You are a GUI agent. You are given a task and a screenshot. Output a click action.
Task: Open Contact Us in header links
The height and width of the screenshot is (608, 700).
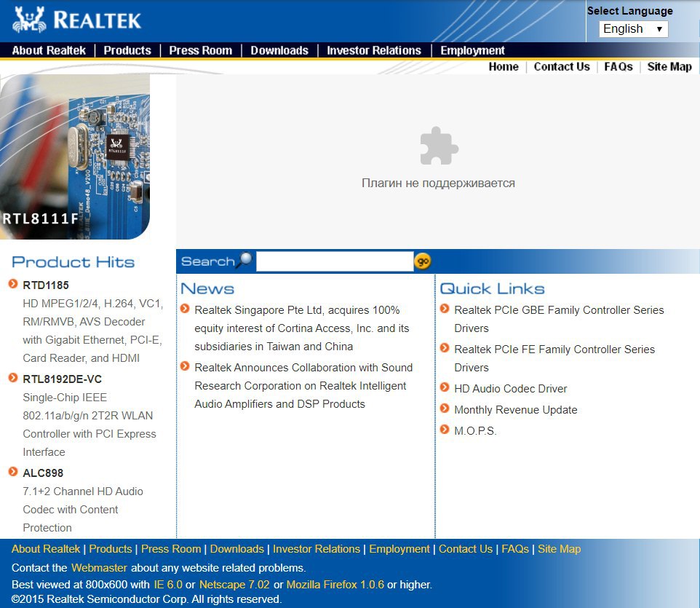pyautogui.click(x=562, y=66)
